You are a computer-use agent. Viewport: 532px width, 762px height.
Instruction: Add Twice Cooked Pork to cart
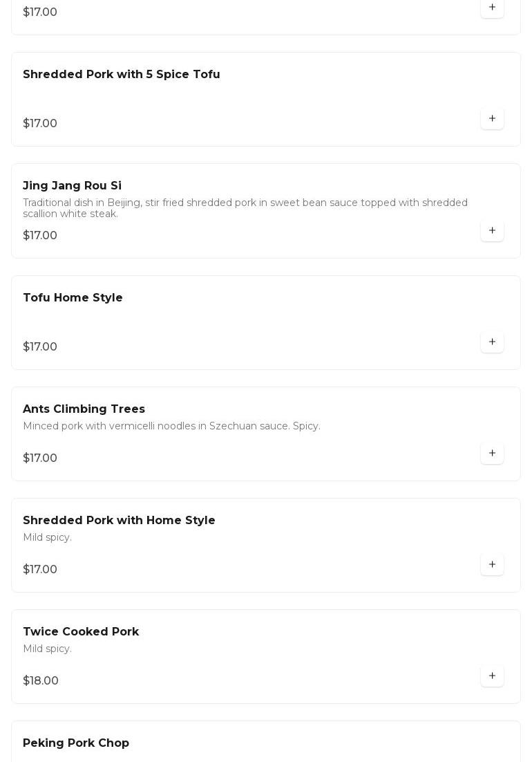coord(492,676)
